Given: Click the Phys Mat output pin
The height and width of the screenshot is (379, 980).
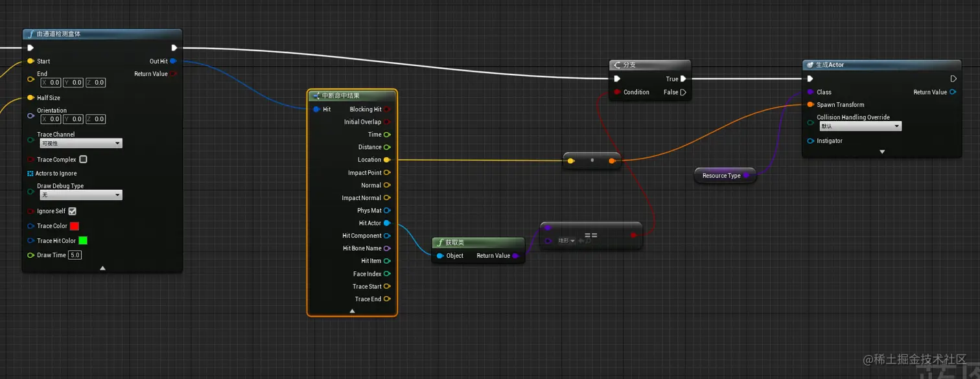Looking at the screenshot, I should 387,211.
